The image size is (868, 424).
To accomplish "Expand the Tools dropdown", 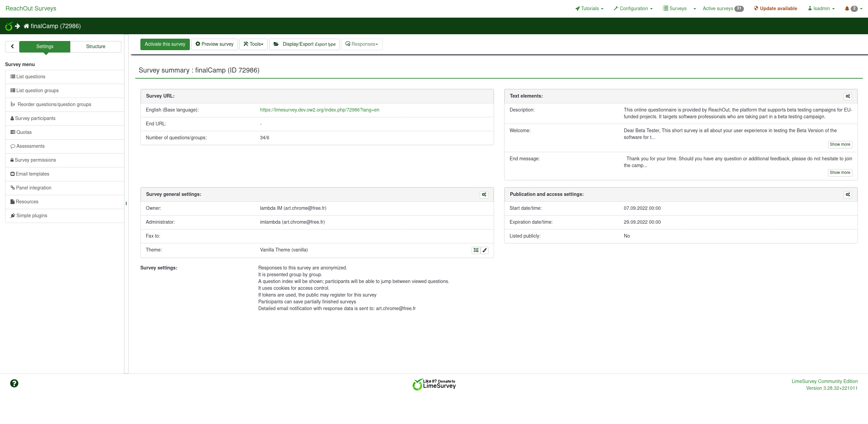I will (x=254, y=44).
